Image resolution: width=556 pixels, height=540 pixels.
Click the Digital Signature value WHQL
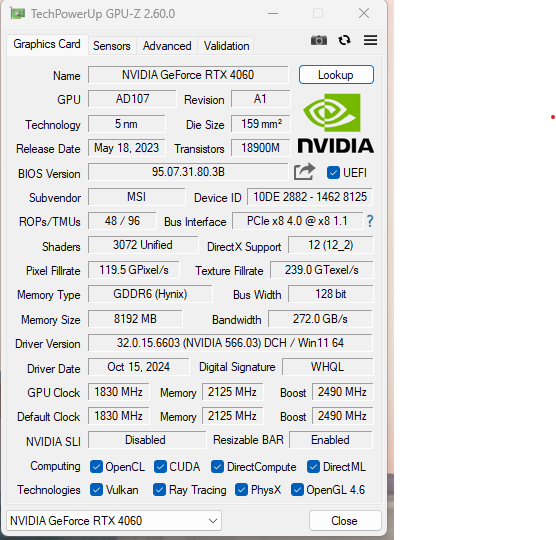click(x=328, y=367)
